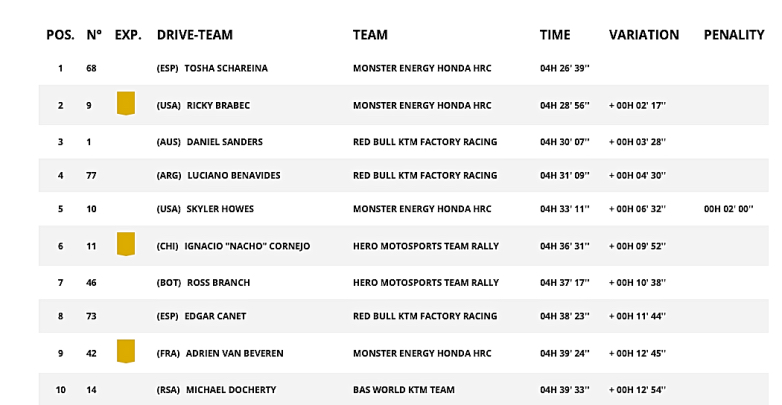Click the VARIATION column header

click(x=643, y=35)
